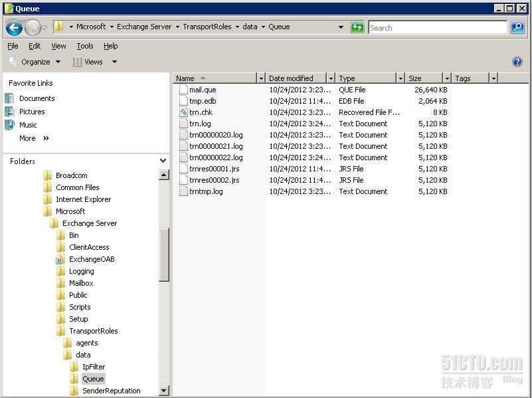Click the Music favorite link icon
This screenshot has width=532, height=398.
pyautogui.click(x=9, y=124)
